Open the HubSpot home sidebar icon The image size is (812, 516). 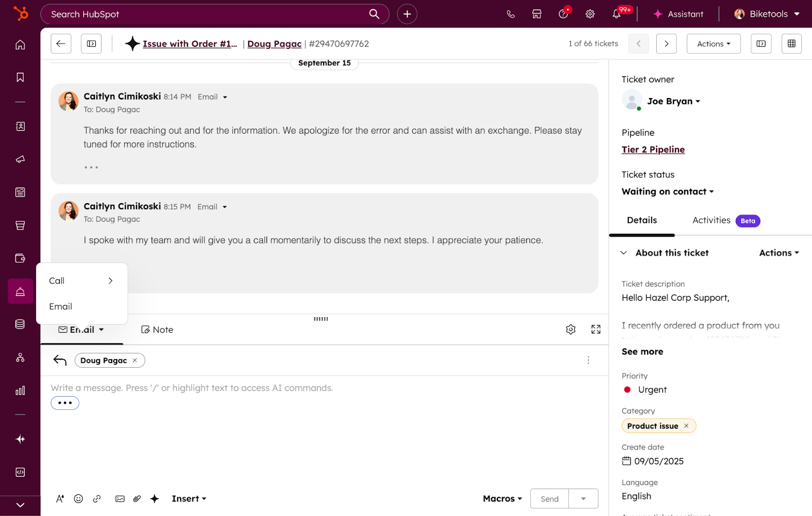20,44
